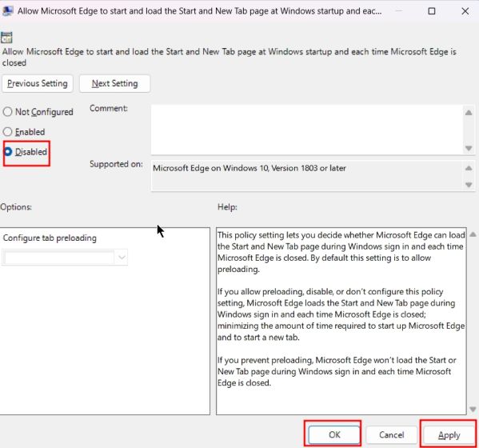Maximize the policy dialog window
479x448 pixels.
click(x=432, y=11)
